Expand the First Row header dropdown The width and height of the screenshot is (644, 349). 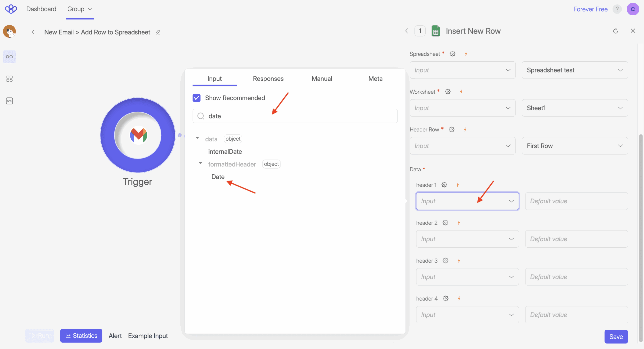click(575, 146)
